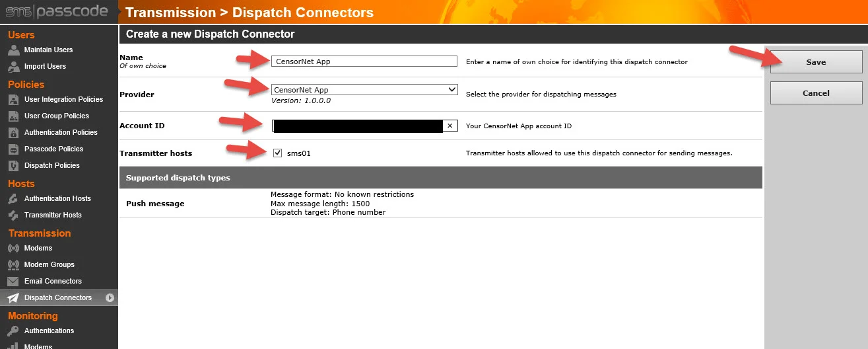The image size is (868, 349).
Task: Click the Dispatch Policies icon
Action: 13,166
